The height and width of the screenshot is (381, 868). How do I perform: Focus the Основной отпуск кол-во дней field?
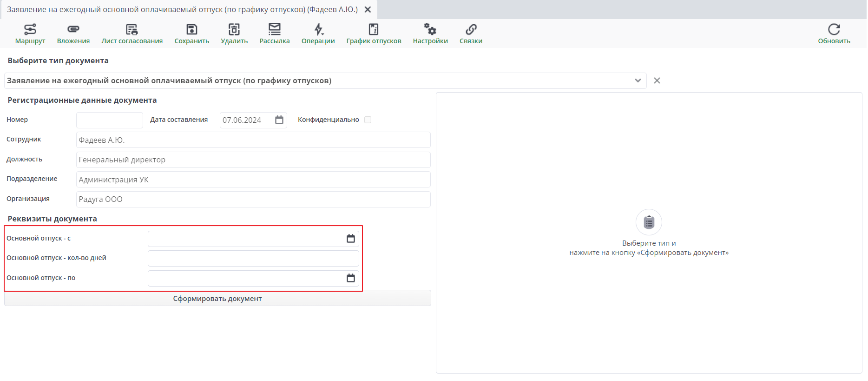253,258
